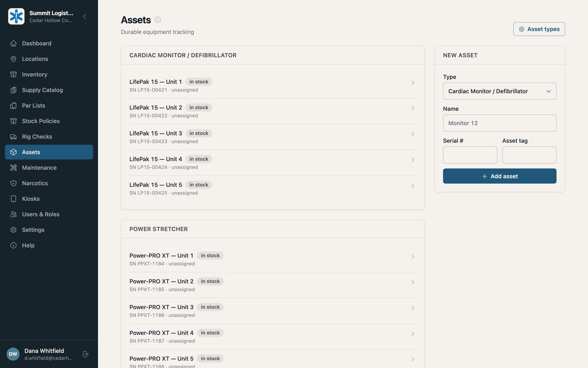Click the DW user avatar
Viewport: 588px width, 368px height.
pyautogui.click(x=13, y=354)
